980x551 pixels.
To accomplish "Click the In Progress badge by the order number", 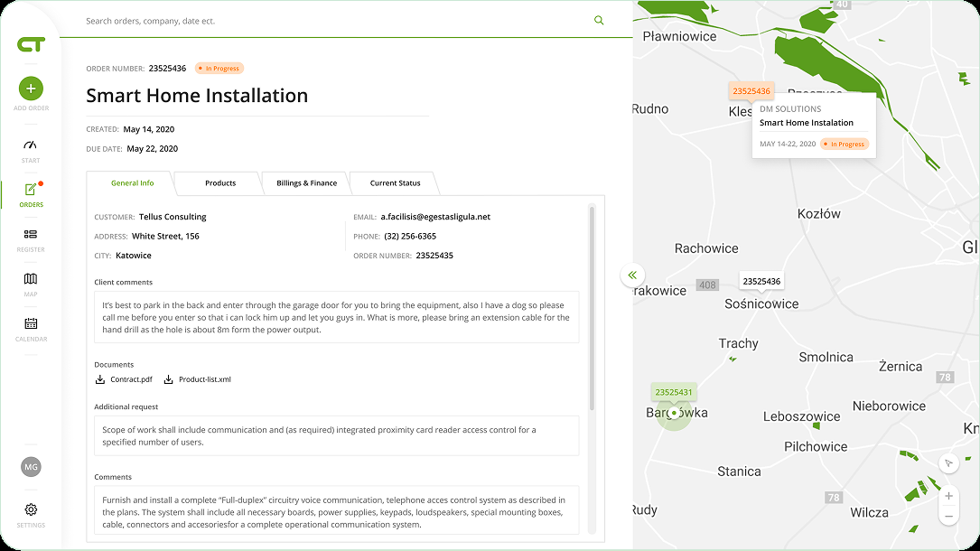I will 219,68.
